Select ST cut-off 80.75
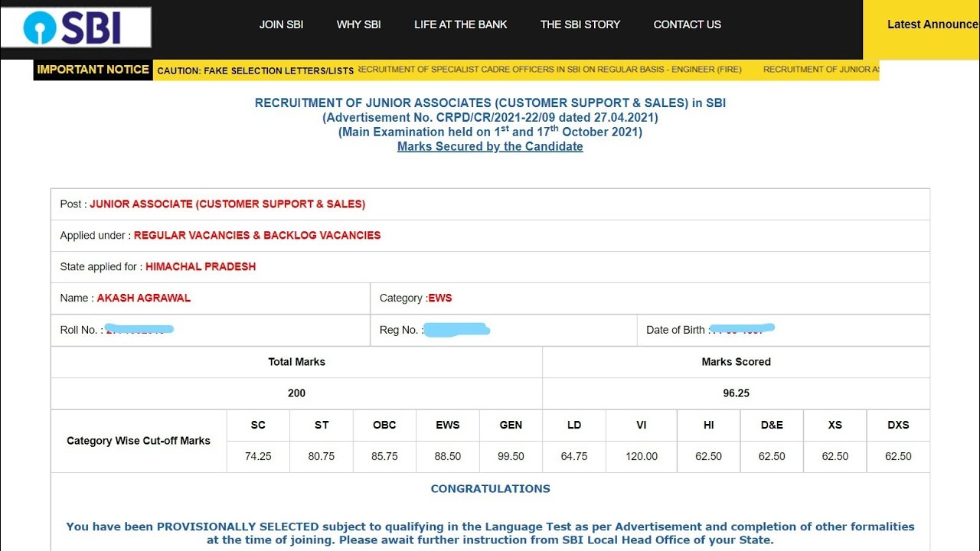This screenshot has width=980, height=551. tap(322, 456)
